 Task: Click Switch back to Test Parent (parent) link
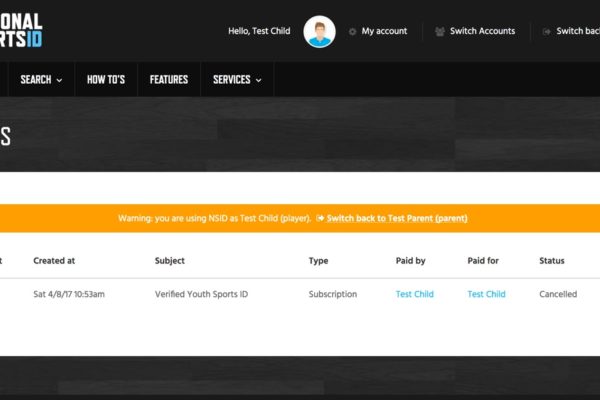397,218
